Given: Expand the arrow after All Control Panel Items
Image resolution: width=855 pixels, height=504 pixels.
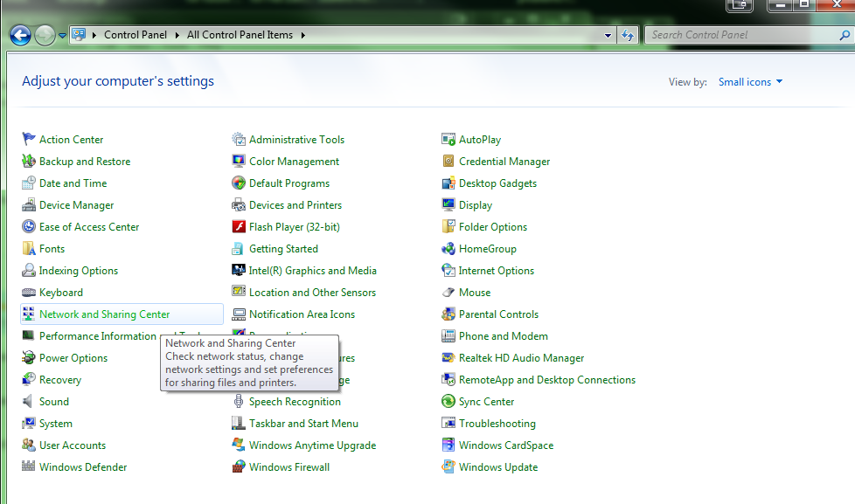Looking at the screenshot, I should [x=303, y=35].
